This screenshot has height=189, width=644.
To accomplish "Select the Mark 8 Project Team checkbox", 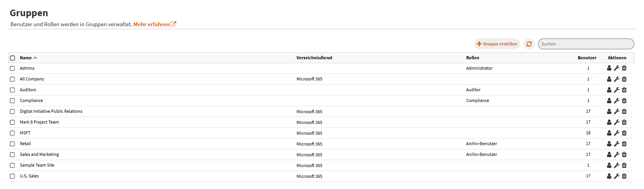I will tap(12, 122).
